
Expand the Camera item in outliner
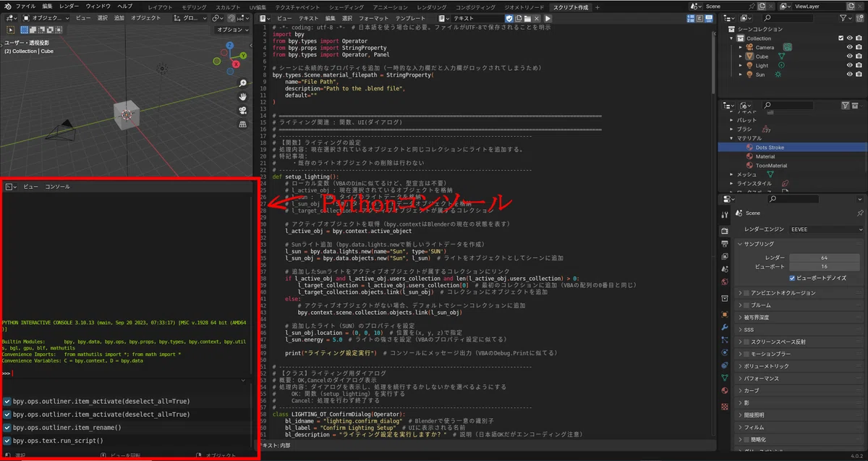point(740,47)
